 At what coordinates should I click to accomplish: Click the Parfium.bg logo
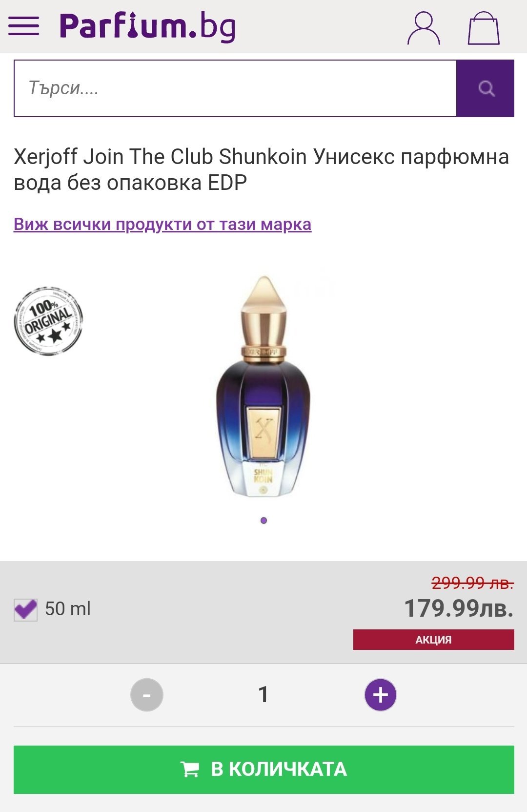pyautogui.click(x=148, y=27)
